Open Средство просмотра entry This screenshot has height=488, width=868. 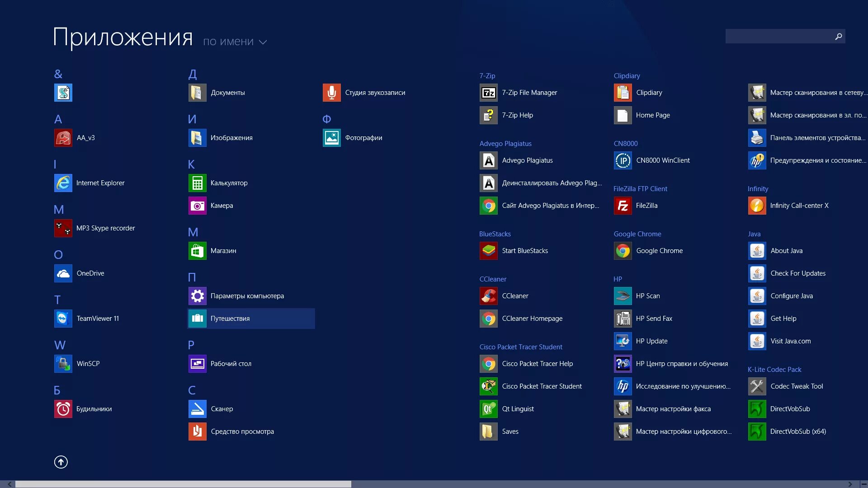click(x=231, y=432)
